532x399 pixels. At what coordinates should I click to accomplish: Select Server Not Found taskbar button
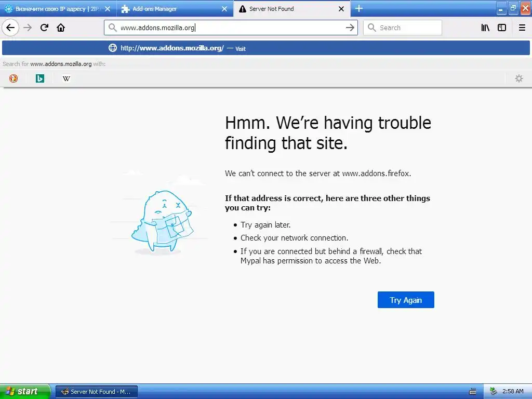coord(97,392)
